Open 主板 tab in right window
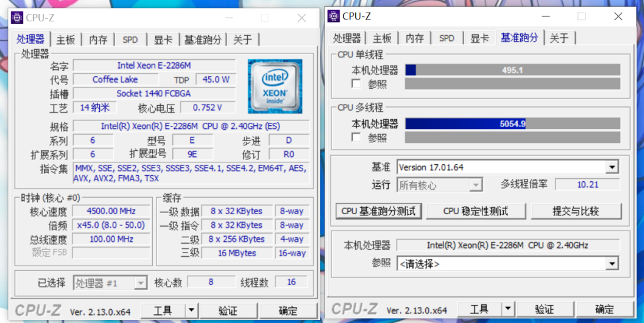This screenshot has width=644, height=323. 382,38
